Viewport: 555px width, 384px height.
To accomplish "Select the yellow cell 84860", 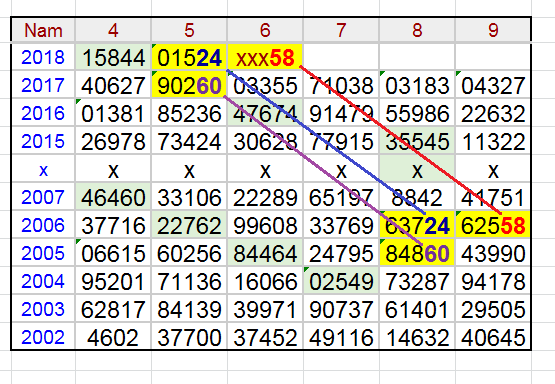I will 417,253.
